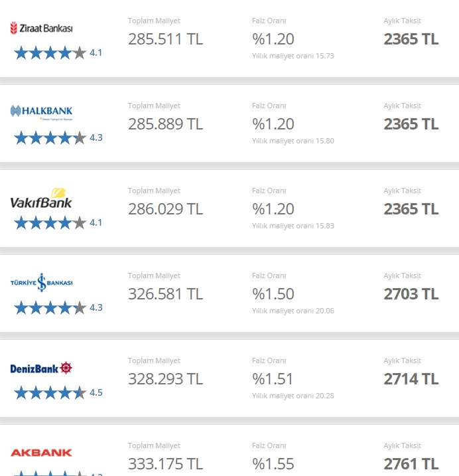This screenshot has height=476, width=459.
Task: Click the 2703 TL monthly installment
Action: tap(411, 294)
